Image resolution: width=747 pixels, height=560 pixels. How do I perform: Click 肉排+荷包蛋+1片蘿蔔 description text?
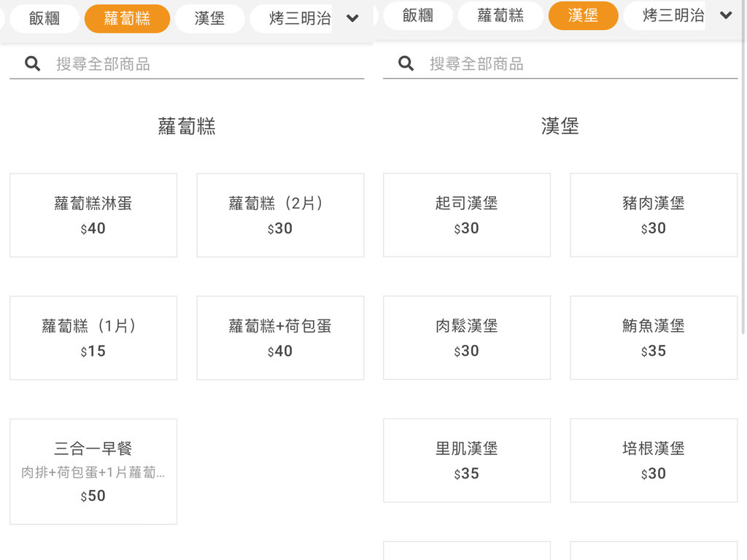(x=93, y=472)
